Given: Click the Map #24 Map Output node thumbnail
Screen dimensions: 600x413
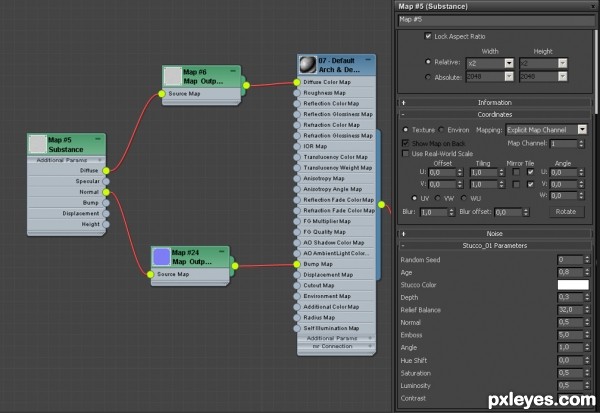Looking at the screenshot, I should click(x=161, y=257).
